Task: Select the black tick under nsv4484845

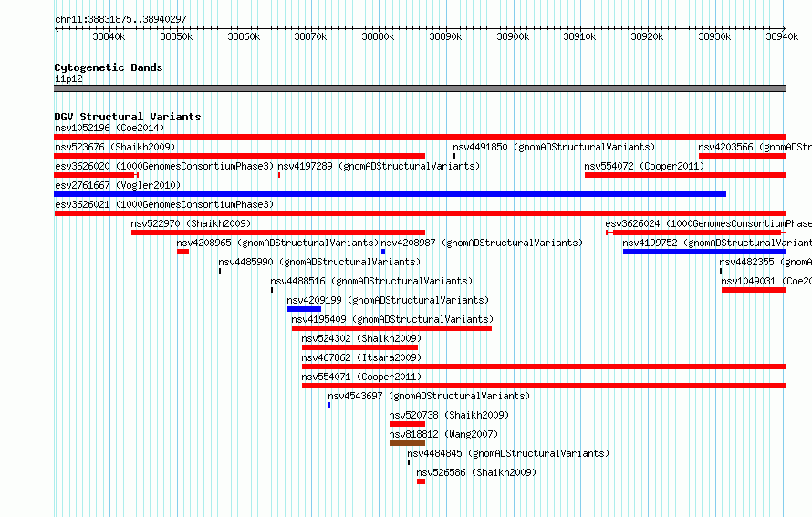Action: pyautogui.click(x=409, y=462)
